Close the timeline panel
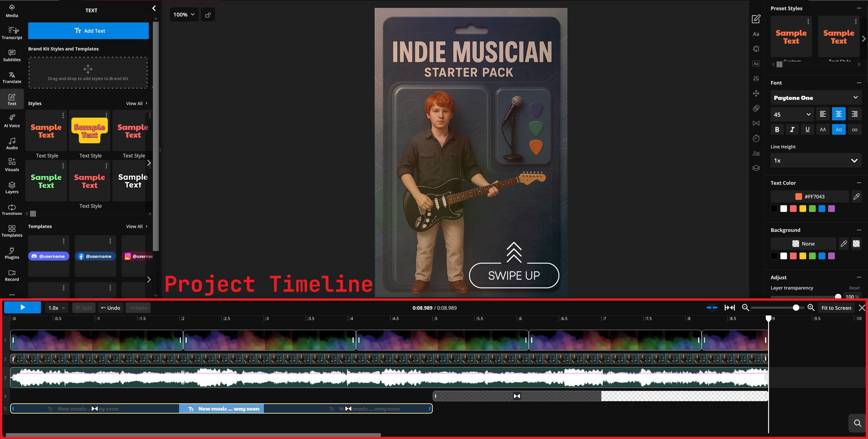Viewport: 868px width, 439px height. click(862, 308)
